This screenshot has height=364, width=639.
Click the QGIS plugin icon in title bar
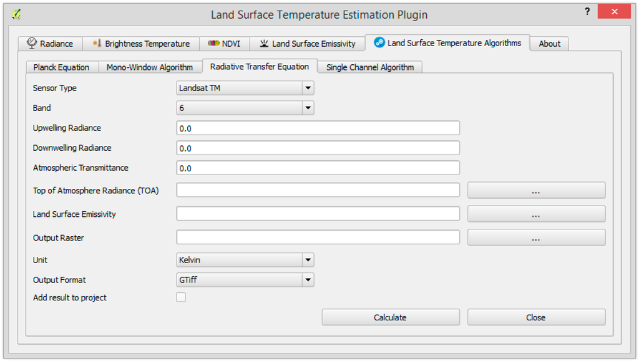(17, 14)
